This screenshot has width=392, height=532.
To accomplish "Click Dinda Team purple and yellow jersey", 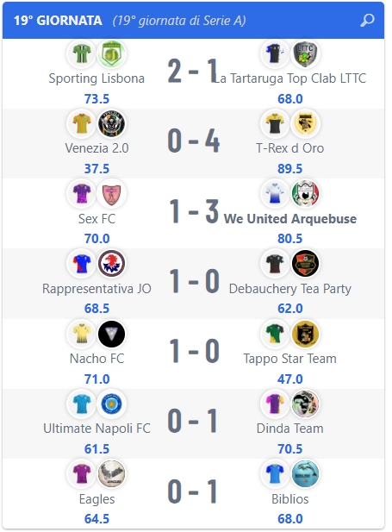I will click(275, 404).
